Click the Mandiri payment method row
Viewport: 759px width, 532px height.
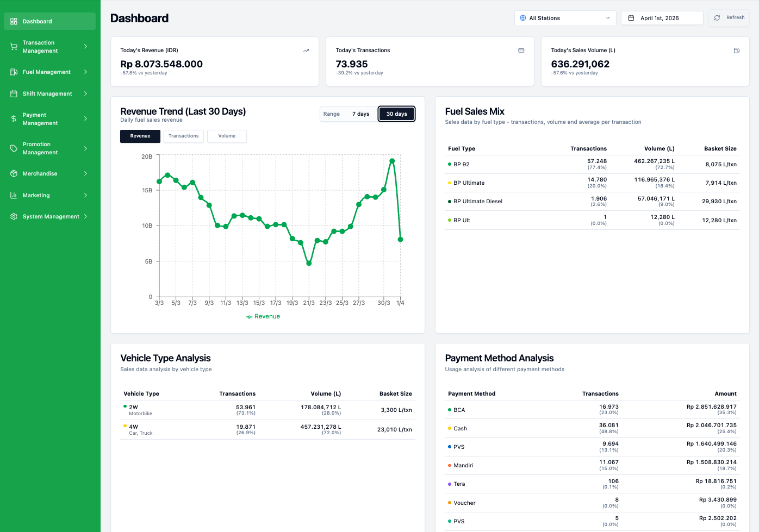point(592,465)
